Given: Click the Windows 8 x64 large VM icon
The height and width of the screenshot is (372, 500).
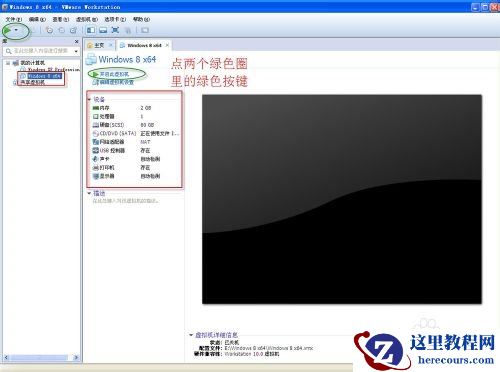Looking at the screenshot, I should coord(91,59).
